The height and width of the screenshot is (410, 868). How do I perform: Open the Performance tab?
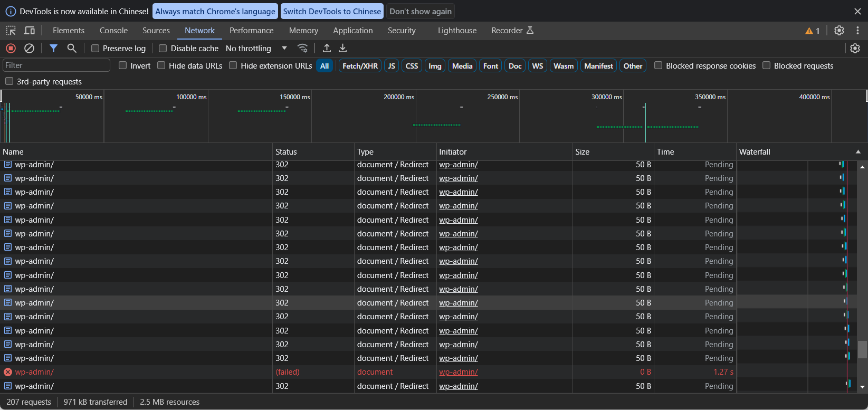coord(252,31)
